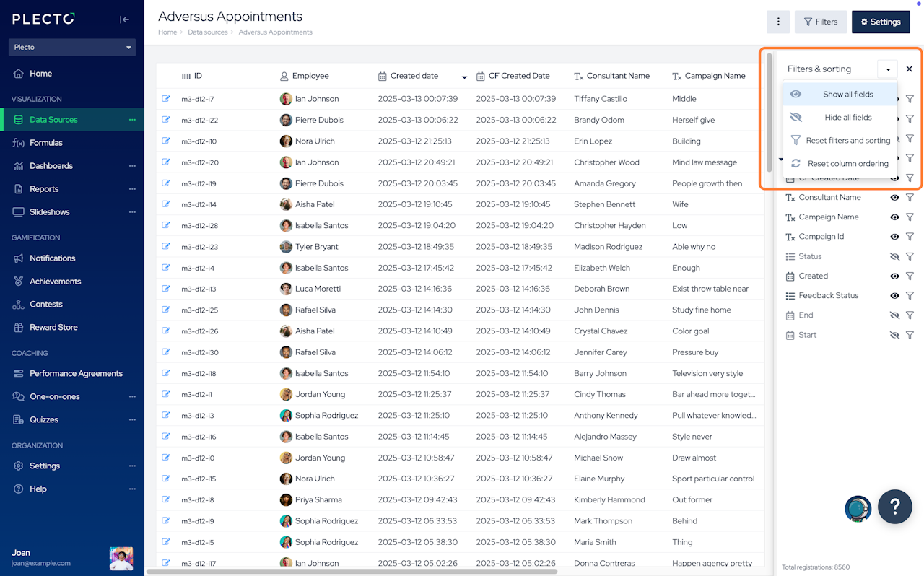This screenshot has height=576, width=924.
Task: Show the End field using its eye icon
Action: [x=894, y=315]
